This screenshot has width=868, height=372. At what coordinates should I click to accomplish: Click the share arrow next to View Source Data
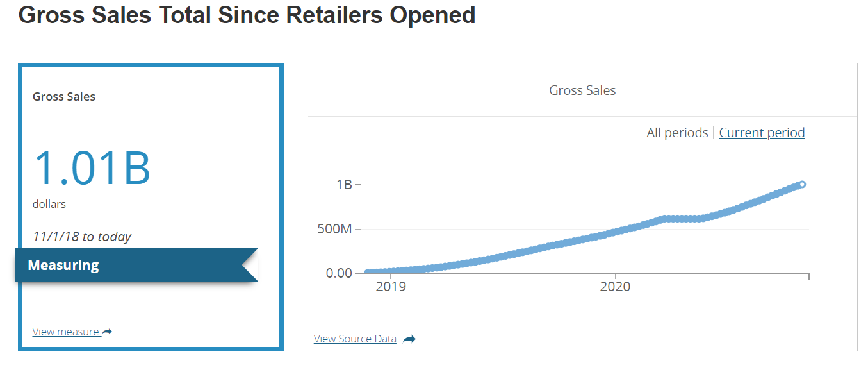409,339
